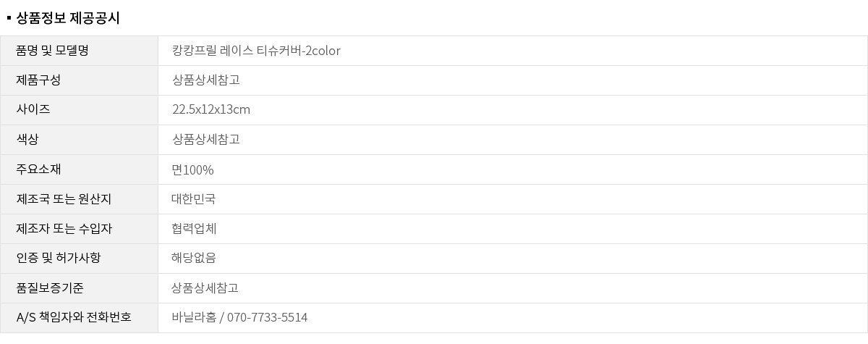Click the 제조자 또는 수입자 label
The width and height of the screenshot is (868, 344).
click(x=64, y=228)
